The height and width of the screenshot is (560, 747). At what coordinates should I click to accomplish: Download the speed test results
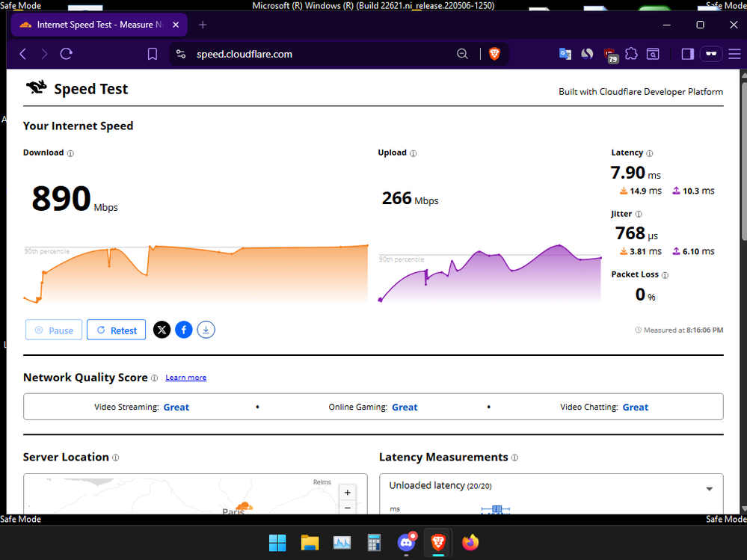click(206, 330)
